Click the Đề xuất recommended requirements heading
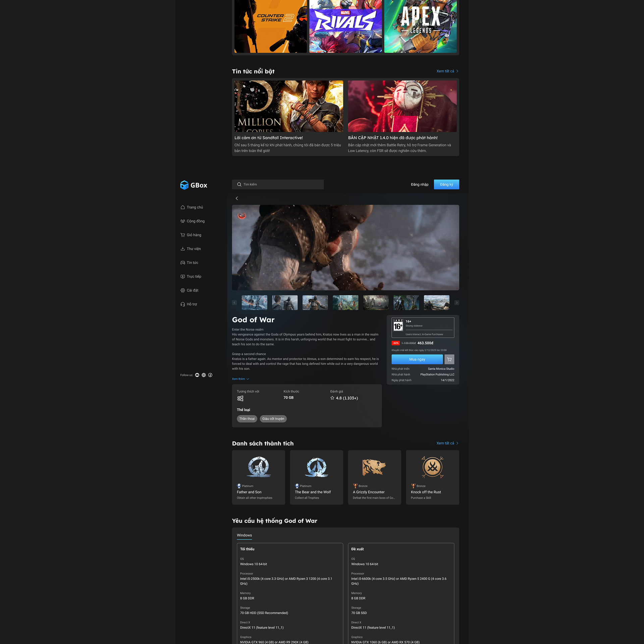This screenshot has width=644, height=644. [358, 549]
